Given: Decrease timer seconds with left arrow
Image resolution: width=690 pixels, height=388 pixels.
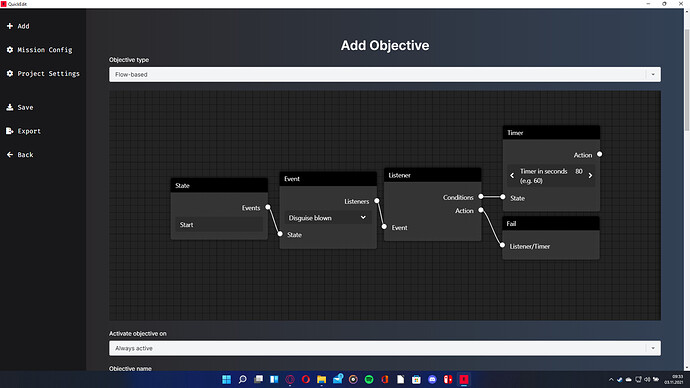Looking at the screenshot, I should pyautogui.click(x=512, y=176).
